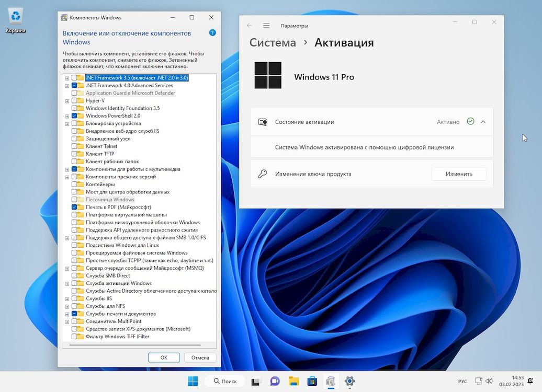Enable .NET Framework 3.5 checkbox
Viewport: 542px width, 392px height.
point(74,78)
